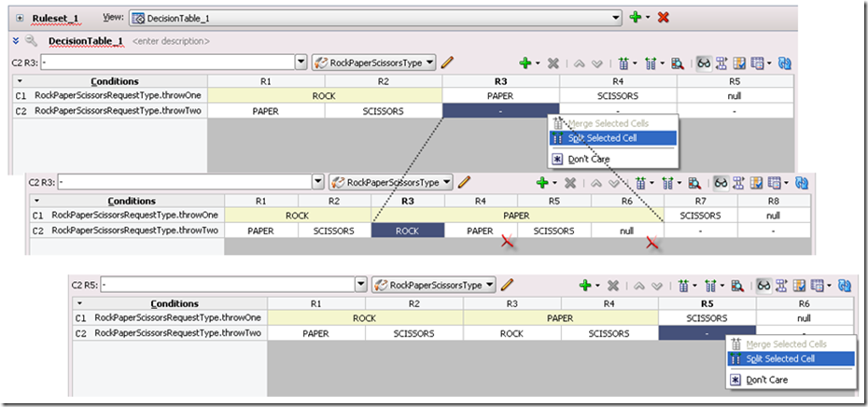The width and height of the screenshot is (868, 407).
Task: Collapse DecisionTable_1 with the blue double chevron
Action: [16, 40]
